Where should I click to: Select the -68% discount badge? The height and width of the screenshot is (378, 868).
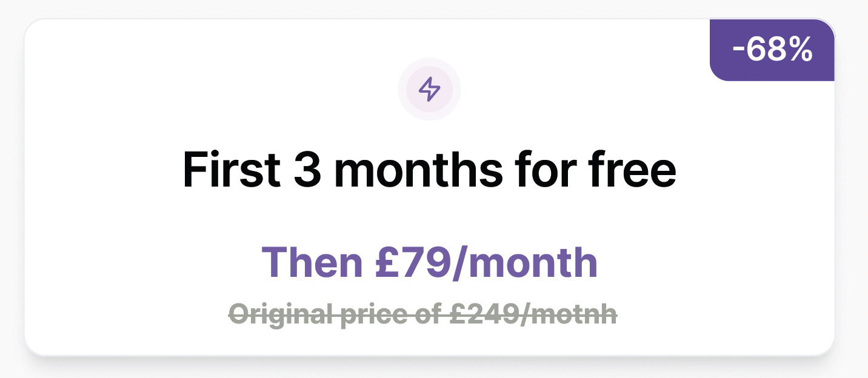coord(772,50)
